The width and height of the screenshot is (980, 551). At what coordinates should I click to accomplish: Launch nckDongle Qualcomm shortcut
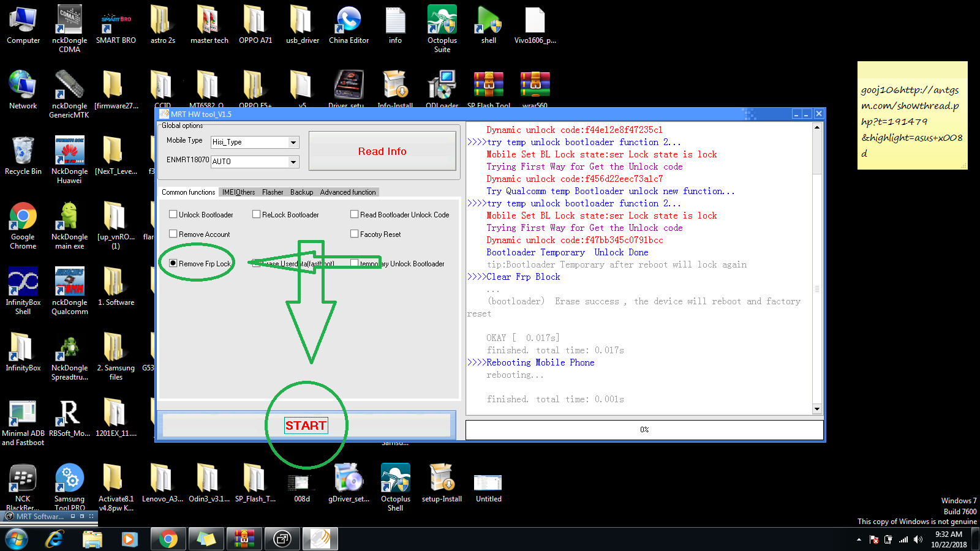pyautogui.click(x=69, y=291)
